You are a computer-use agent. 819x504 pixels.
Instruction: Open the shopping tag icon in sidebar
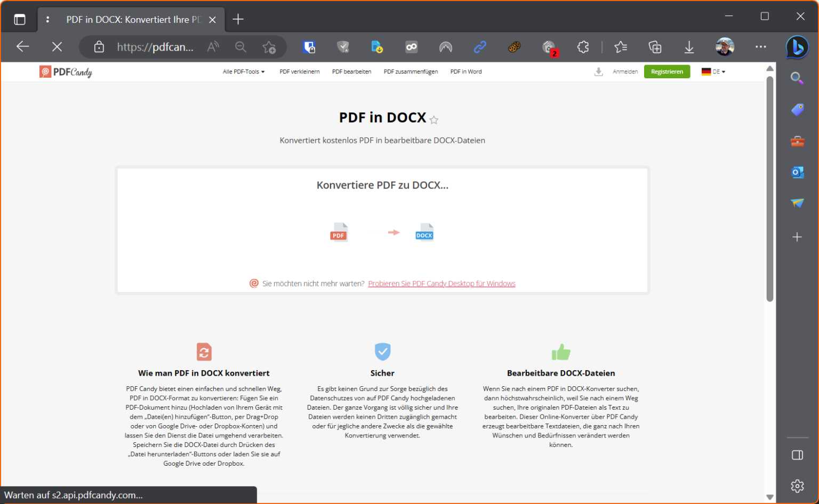pyautogui.click(x=797, y=110)
